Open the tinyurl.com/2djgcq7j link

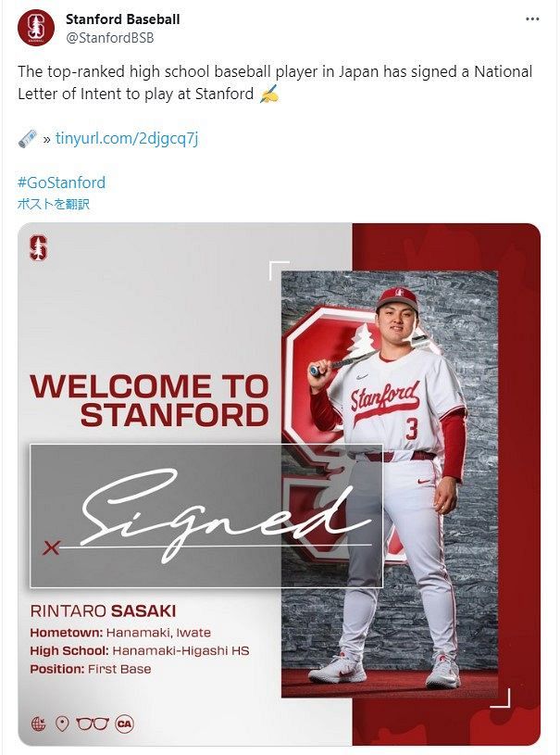[x=127, y=139]
